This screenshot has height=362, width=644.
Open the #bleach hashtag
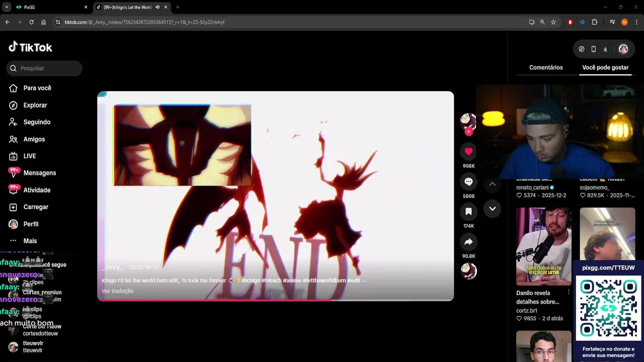(x=272, y=280)
